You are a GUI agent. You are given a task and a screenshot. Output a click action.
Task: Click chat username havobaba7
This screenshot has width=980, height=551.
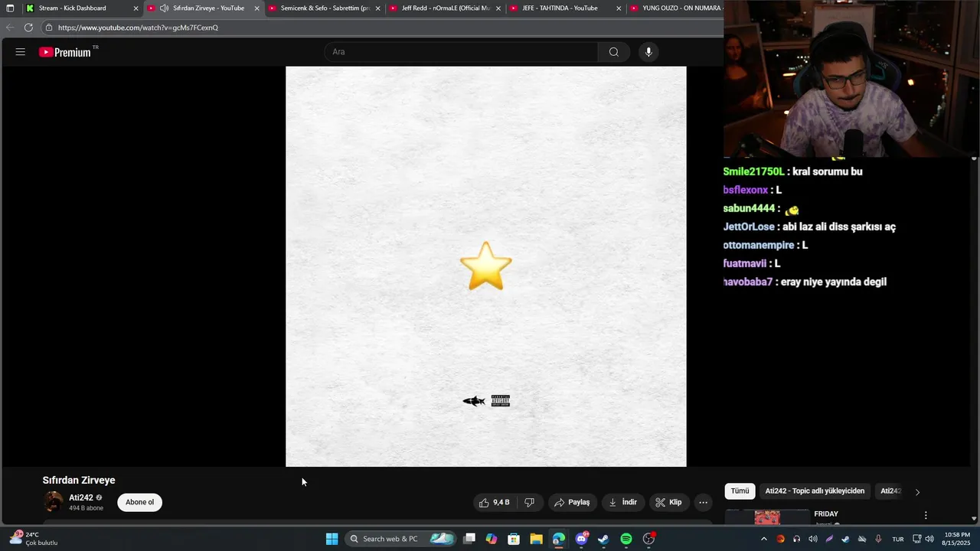(x=748, y=282)
